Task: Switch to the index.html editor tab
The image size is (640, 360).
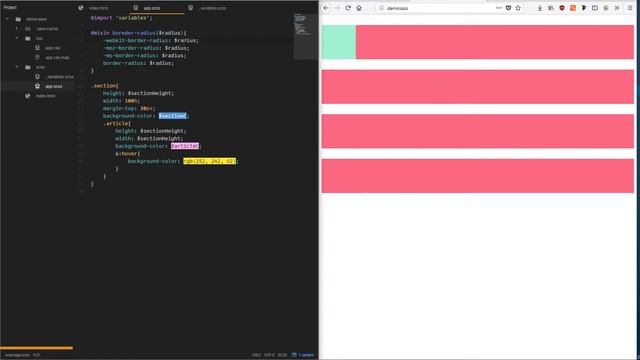Action: pyautogui.click(x=98, y=8)
